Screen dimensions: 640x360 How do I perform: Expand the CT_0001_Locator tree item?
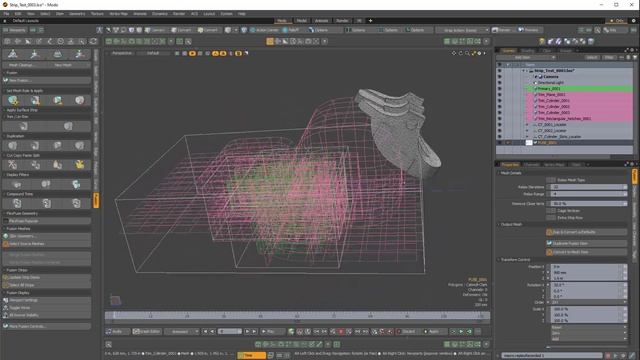point(527,125)
